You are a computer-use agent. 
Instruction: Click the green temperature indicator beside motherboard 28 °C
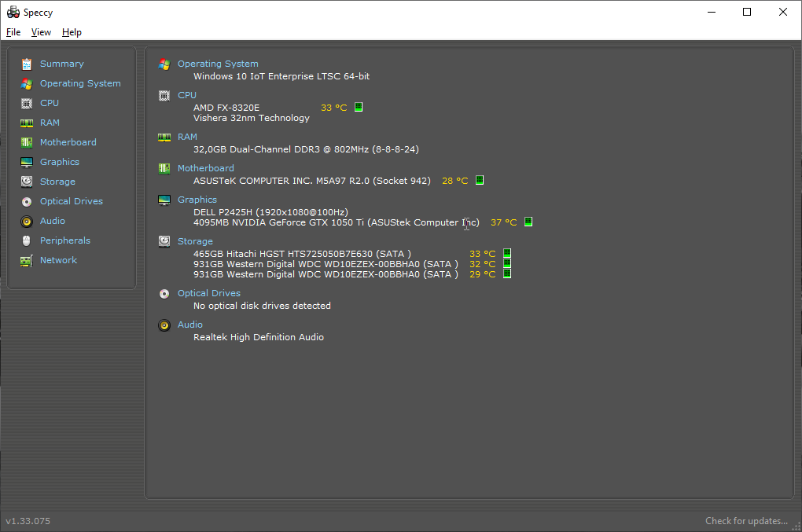[x=480, y=180]
